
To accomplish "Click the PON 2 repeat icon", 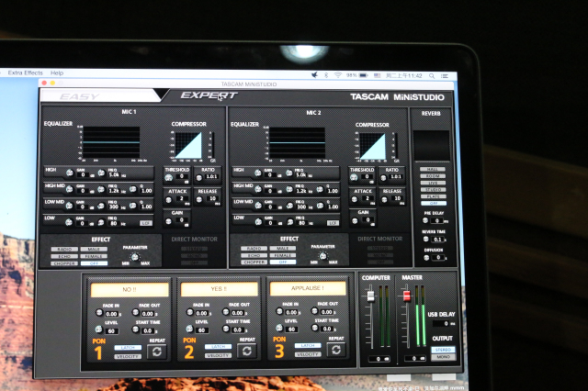I will click(x=246, y=351).
